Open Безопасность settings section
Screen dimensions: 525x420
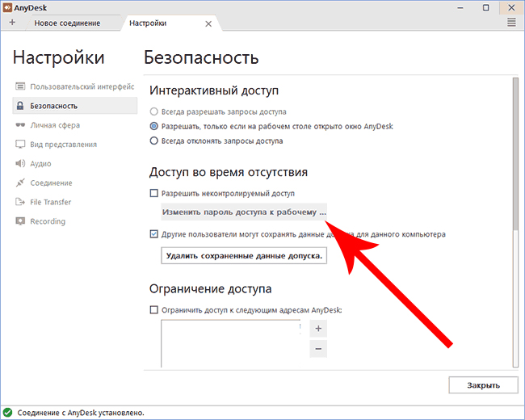click(75, 106)
